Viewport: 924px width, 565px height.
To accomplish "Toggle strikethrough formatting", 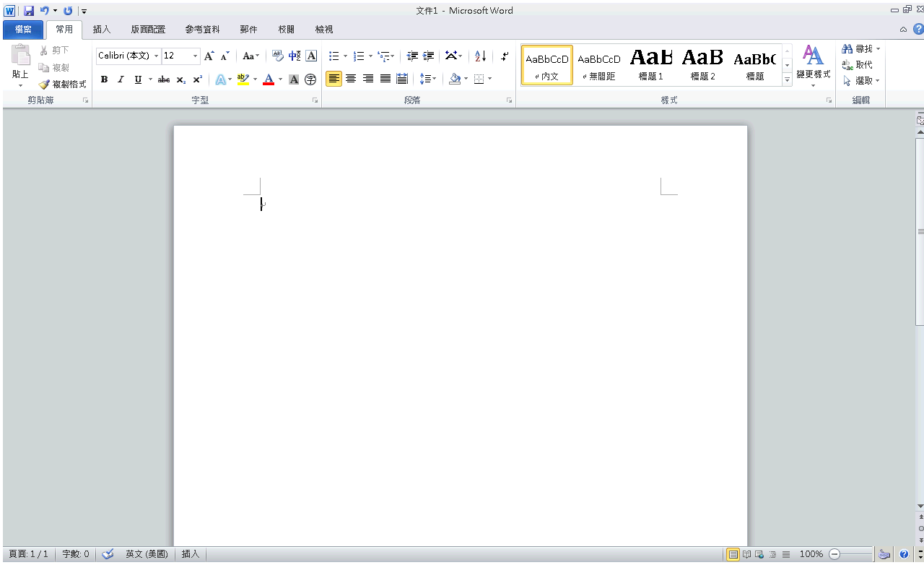I will click(x=164, y=79).
